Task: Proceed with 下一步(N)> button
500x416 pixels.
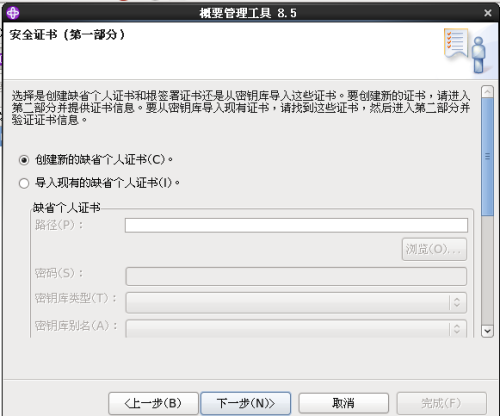Action: 246,403
